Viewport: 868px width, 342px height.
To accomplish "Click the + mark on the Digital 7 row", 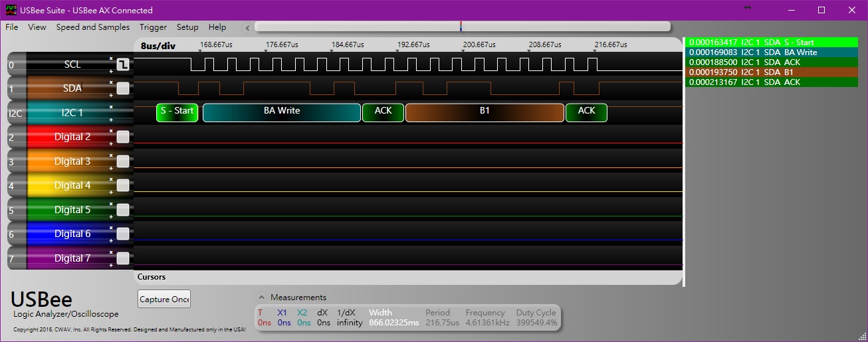I will pyautogui.click(x=111, y=265).
